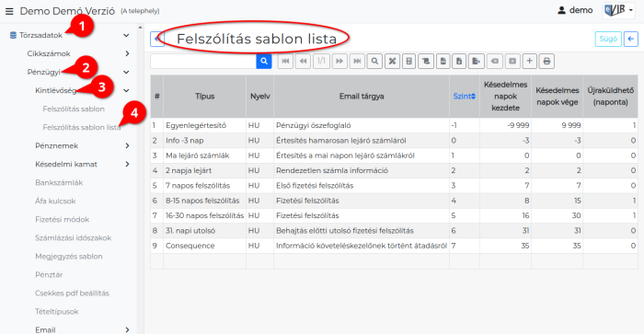Open Számlázási időszakok menu item
This screenshot has height=334, width=644.
coord(73,238)
